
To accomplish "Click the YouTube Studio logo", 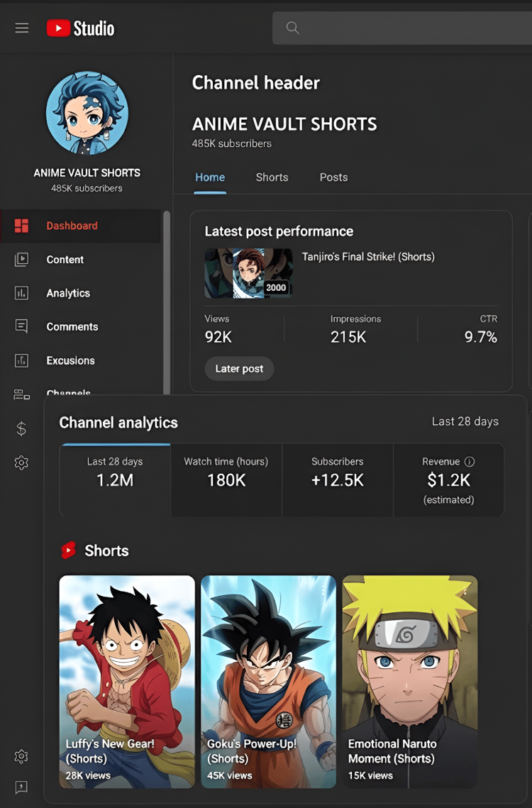I will (80, 28).
